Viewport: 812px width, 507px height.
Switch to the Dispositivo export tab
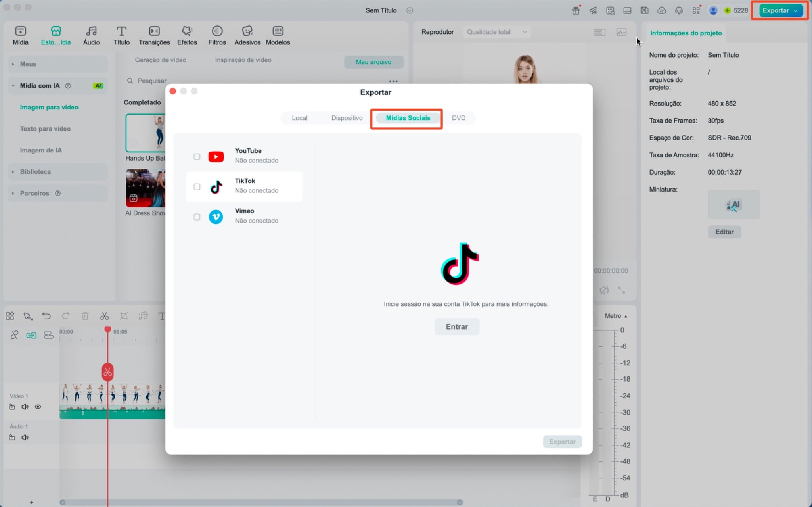(347, 118)
